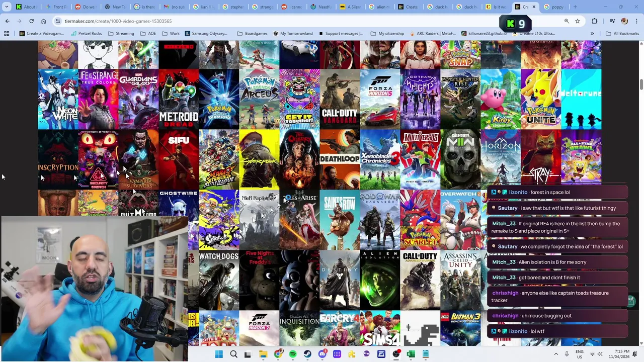Open the My Tomorrowland bookmark

(x=293, y=34)
